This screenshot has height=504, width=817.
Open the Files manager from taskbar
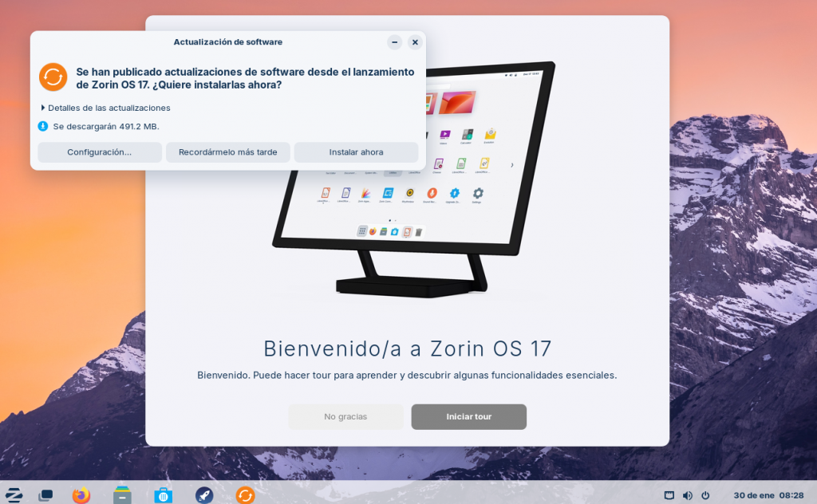[122, 495]
